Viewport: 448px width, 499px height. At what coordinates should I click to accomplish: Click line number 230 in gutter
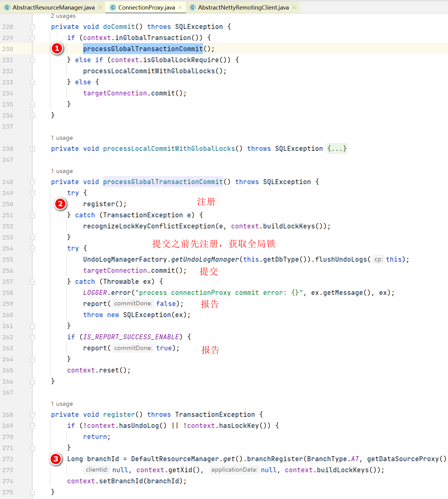[x=8, y=49]
